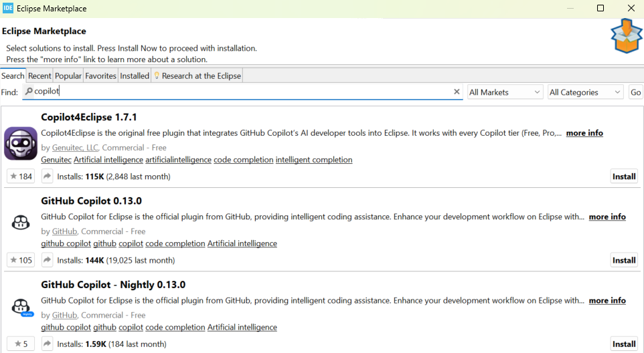This screenshot has height=353, width=644.
Task: Open the Favorites tab
Action: (100, 76)
